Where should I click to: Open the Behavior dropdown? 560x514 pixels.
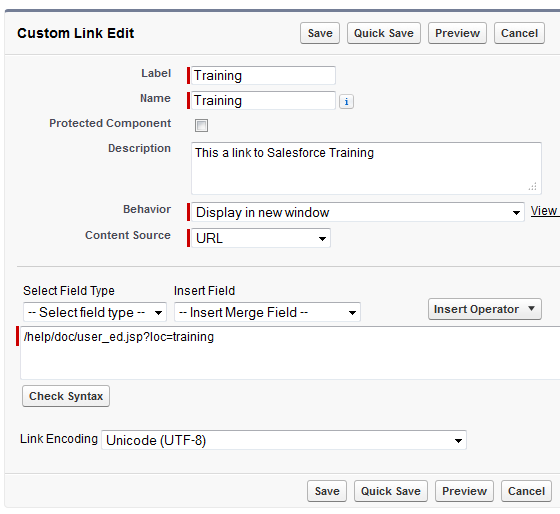(x=358, y=212)
